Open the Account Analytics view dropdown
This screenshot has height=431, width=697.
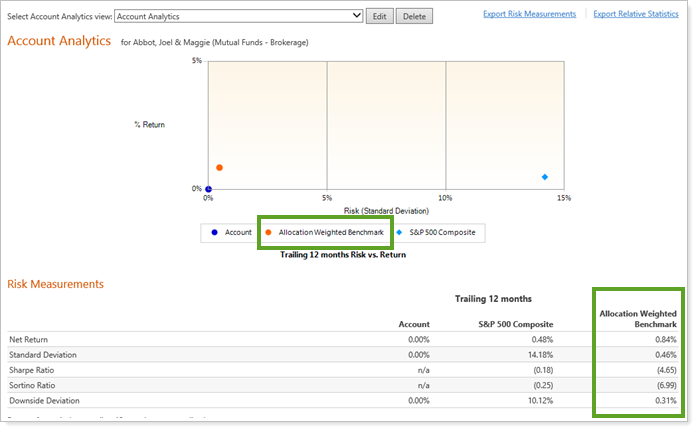coord(238,16)
